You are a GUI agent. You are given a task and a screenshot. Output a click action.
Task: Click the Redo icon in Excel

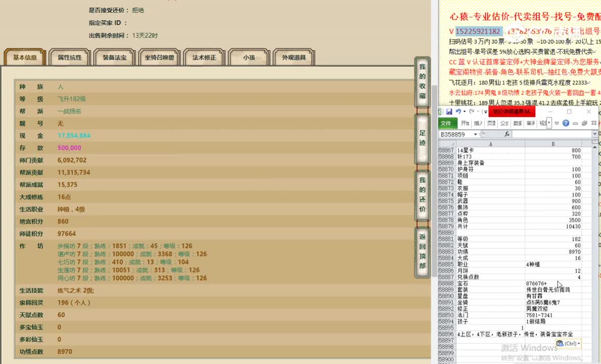pyautogui.click(x=471, y=111)
